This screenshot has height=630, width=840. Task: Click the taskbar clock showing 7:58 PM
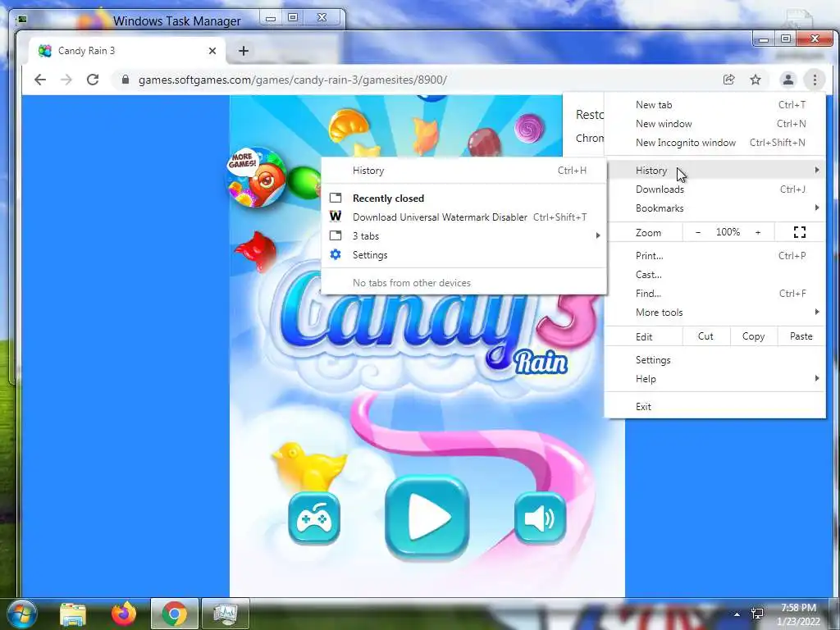point(798,614)
